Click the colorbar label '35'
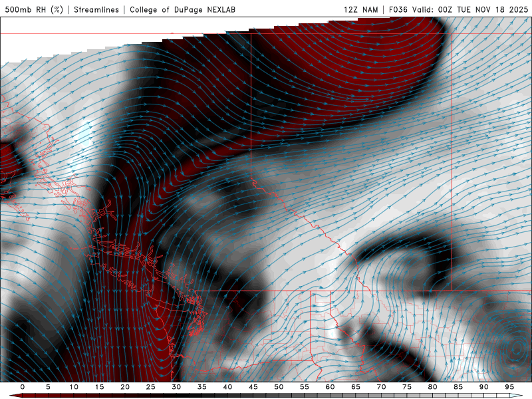Viewport: 532px width, 399px height. (202, 387)
